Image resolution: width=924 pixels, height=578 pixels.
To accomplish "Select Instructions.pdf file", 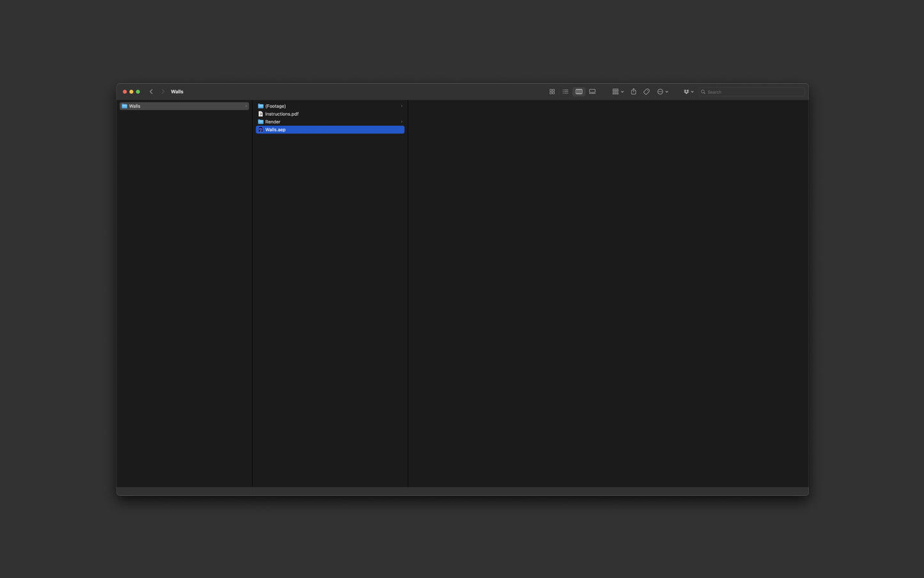I will pyautogui.click(x=330, y=114).
